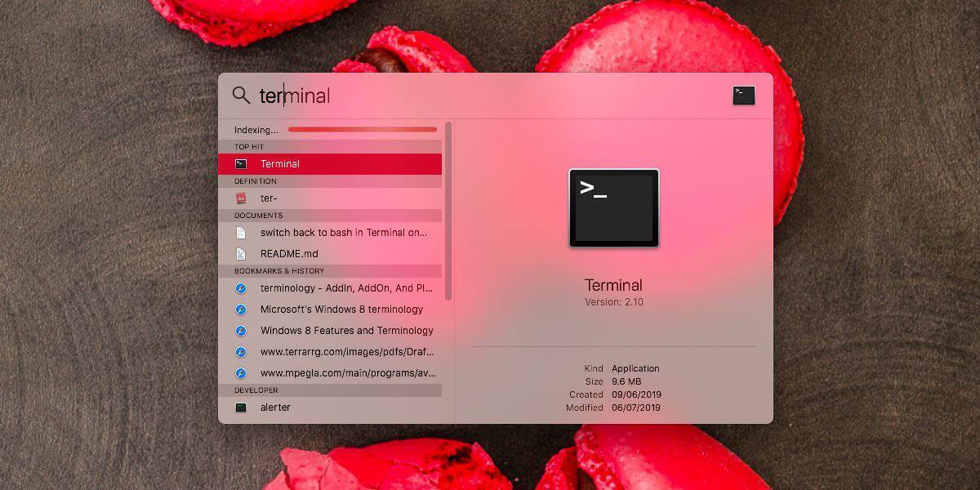
Task: Click the document icon beside 'switch back to bash'
Action: tap(241, 233)
